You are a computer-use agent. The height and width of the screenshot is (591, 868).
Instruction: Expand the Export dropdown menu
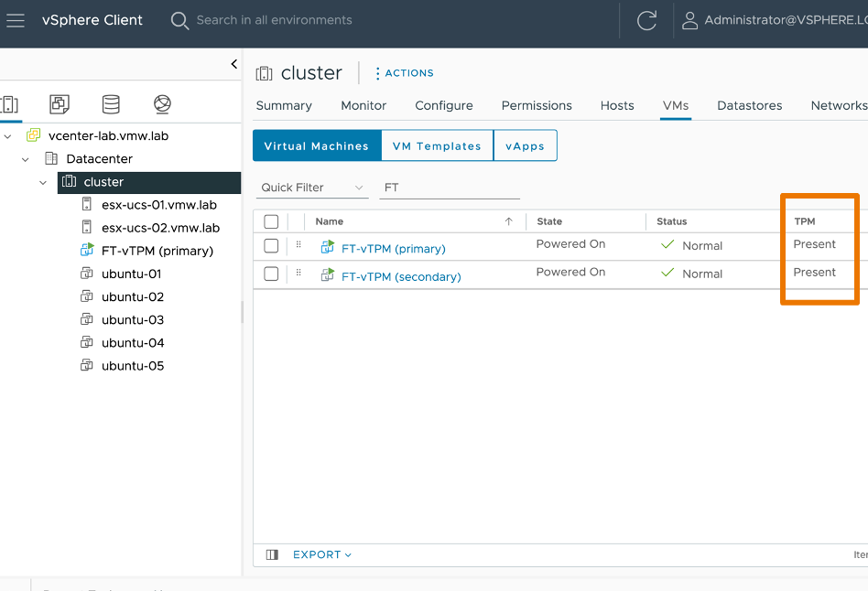pos(321,554)
